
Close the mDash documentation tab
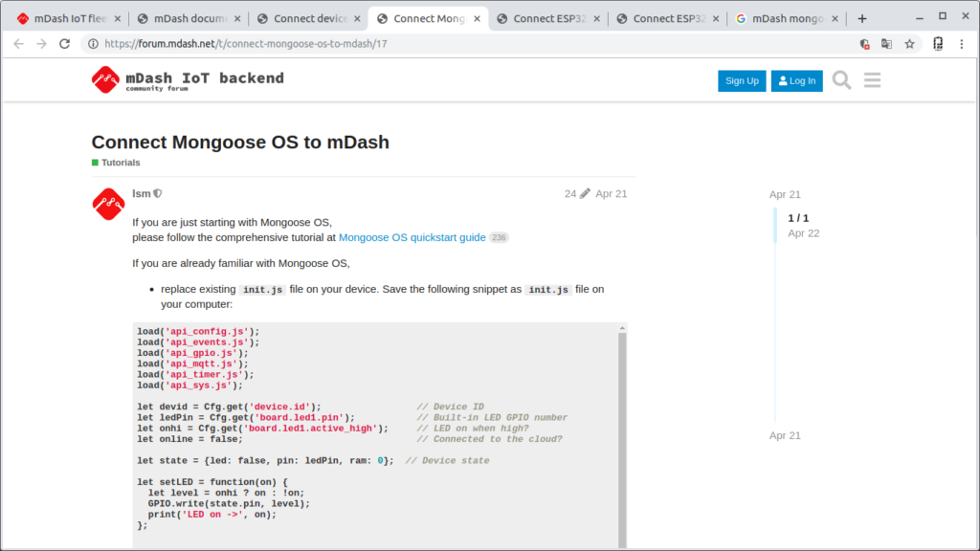[x=237, y=19]
